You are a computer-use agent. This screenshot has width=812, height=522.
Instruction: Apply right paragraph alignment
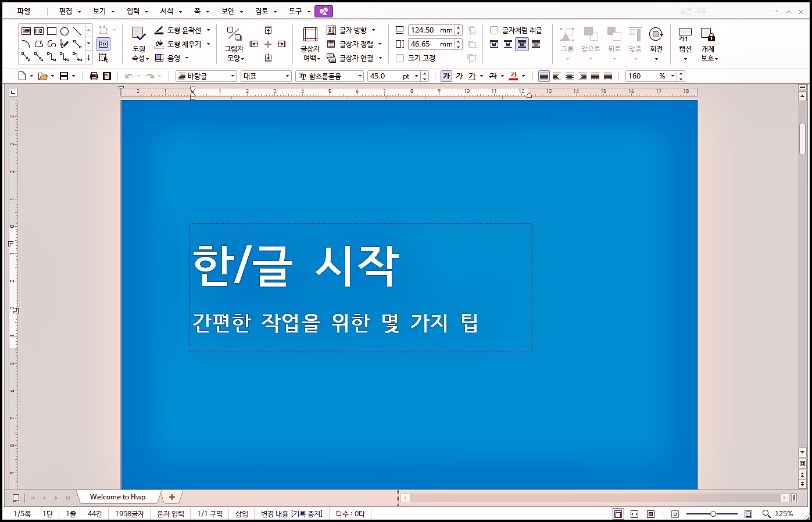(582, 76)
